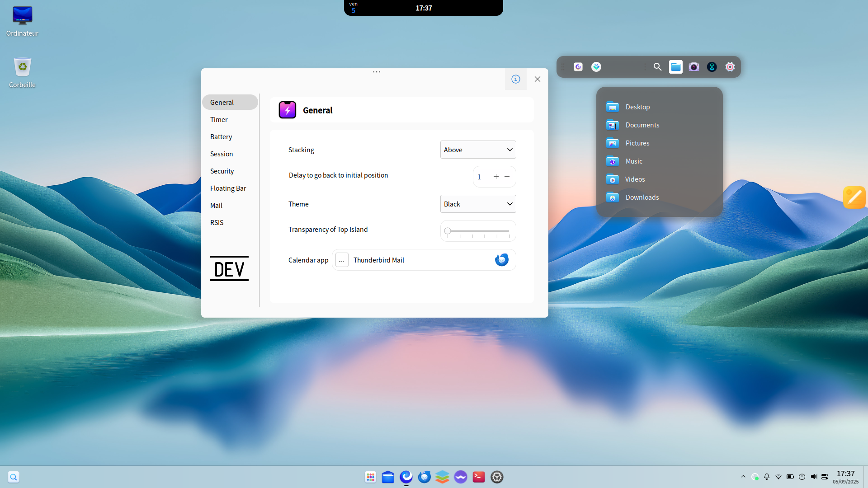Click the yellow sticky note icon

pos(854,197)
